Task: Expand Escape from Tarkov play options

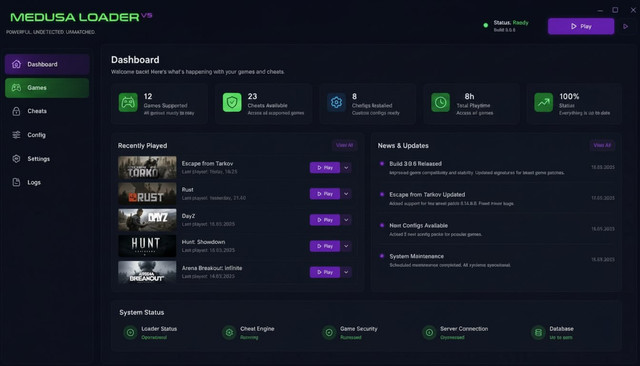Action: coord(346,168)
